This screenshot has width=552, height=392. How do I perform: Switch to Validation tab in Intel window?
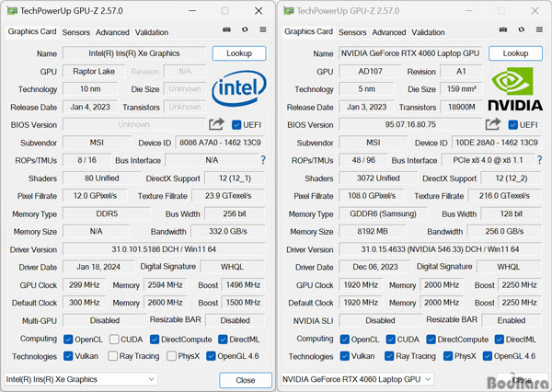pyautogui.click(x=152, y=32)
